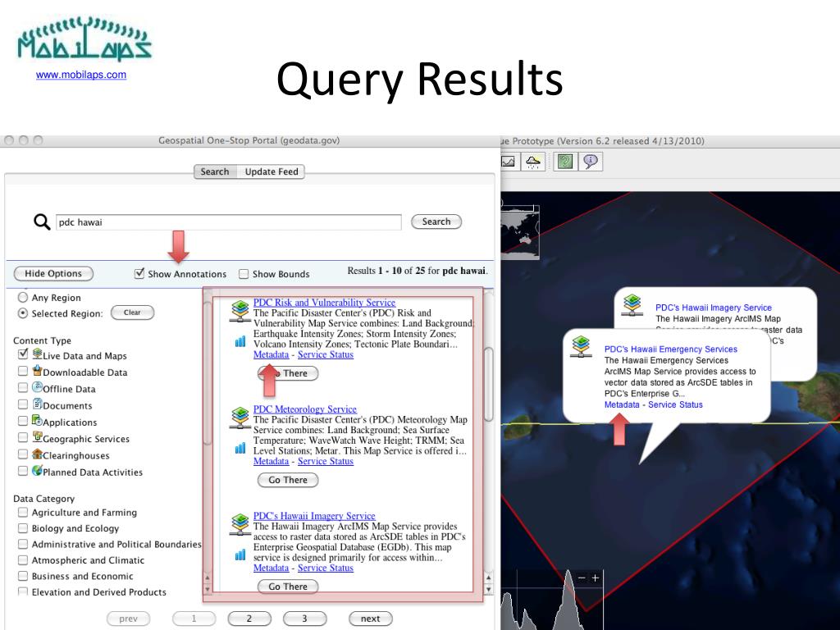Click the Live Data and Maps icon
840x630 pixels.
(37, 354)
